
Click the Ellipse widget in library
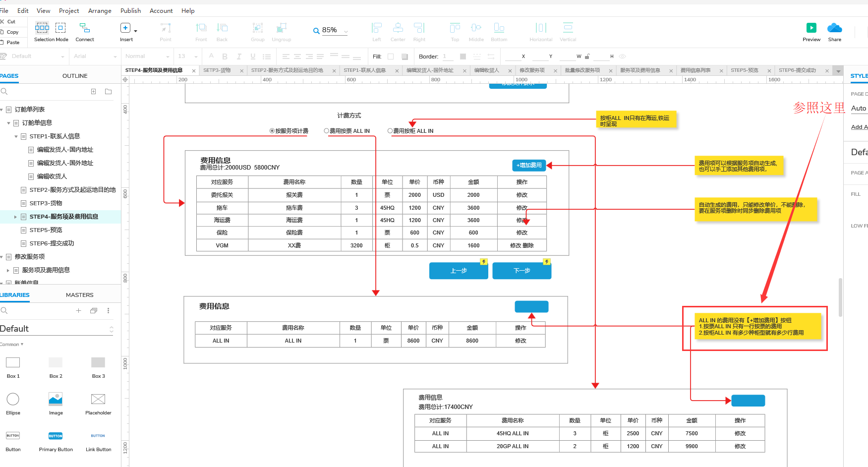coord(13,400)
